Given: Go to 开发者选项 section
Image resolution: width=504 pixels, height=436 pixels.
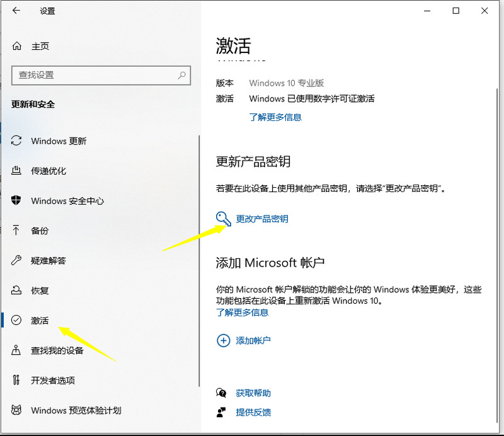Looking at the screenshot, I should (53, 381).
